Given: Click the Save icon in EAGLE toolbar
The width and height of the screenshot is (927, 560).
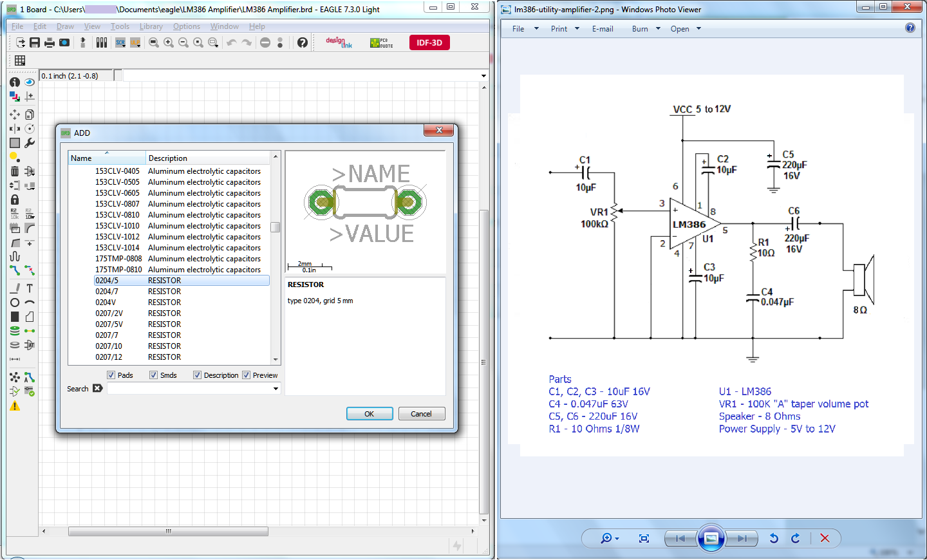Looking at the screenshot, I should [x=35, y=42].
